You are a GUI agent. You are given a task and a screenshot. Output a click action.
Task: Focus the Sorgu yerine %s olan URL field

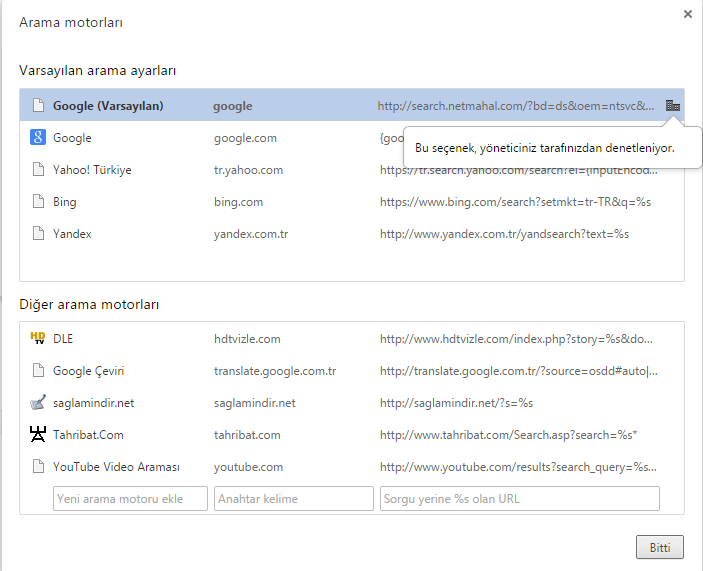(x=520, y=498)
